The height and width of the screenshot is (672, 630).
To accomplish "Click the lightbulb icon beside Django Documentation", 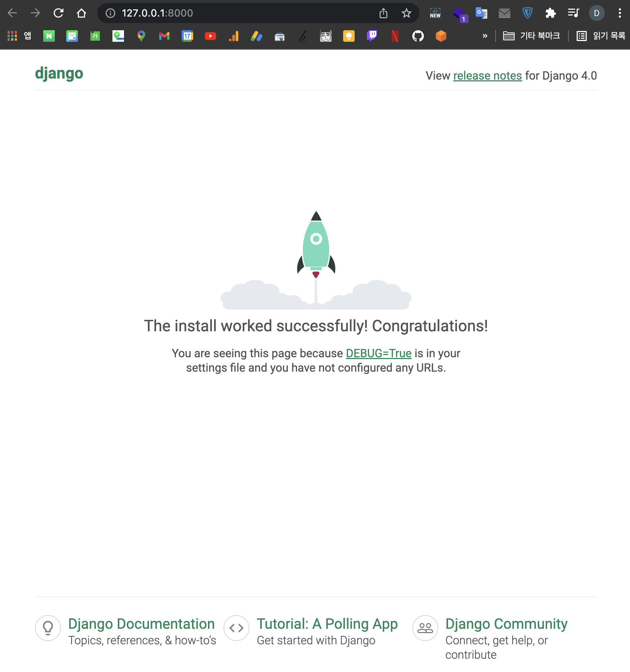I will 48,628.
